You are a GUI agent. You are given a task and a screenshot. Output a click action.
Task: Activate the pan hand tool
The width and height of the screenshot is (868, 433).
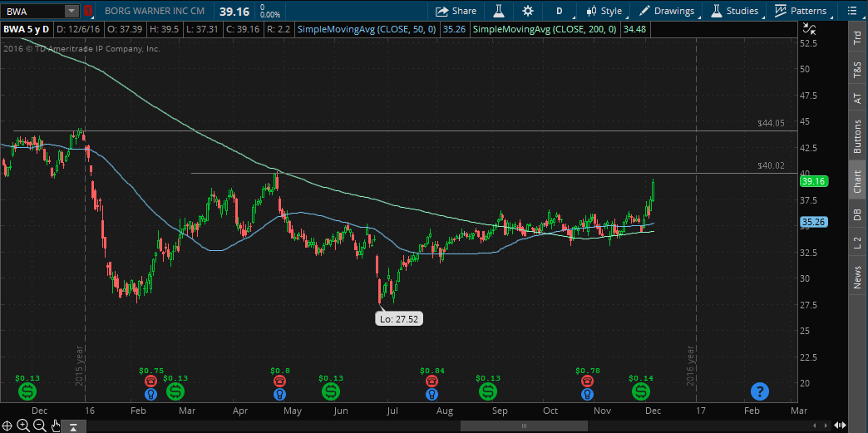(56, 426)
